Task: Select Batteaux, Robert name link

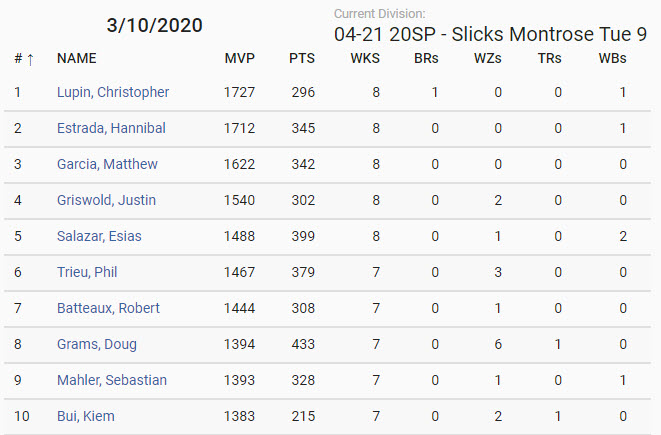Action: (x=108, y=308)
